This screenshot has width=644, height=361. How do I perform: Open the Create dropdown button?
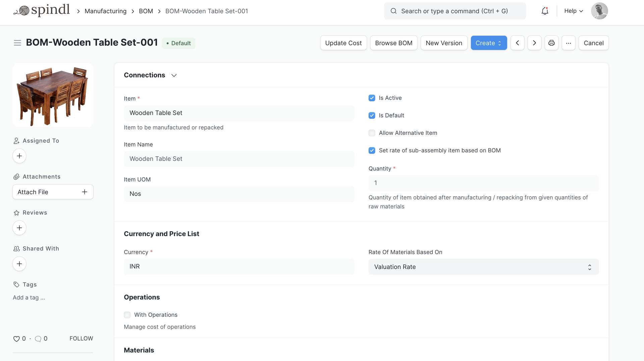tap(489, 43)
